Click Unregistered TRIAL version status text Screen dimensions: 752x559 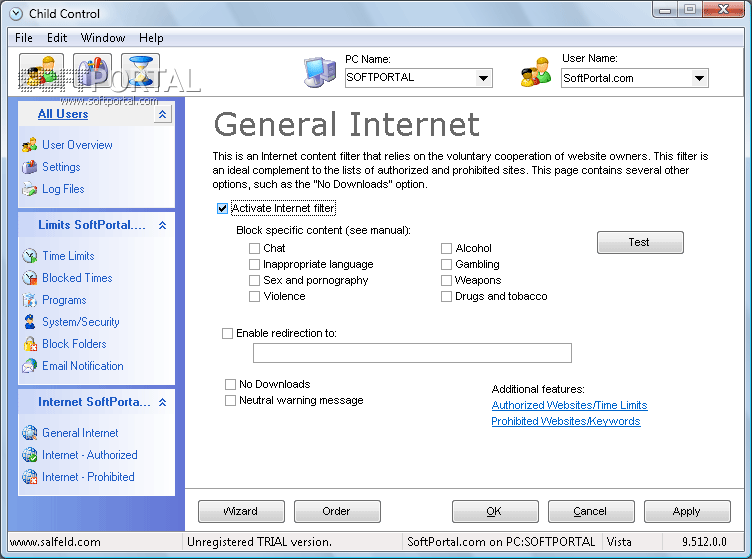(x=259, y=542)
